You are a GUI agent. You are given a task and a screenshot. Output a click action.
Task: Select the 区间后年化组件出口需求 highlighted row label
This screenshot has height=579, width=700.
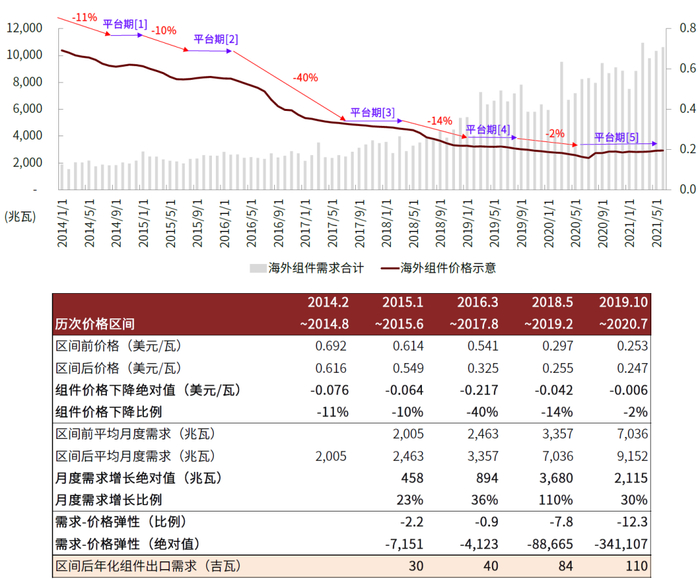pyautogui.click(x=148, y=566)
